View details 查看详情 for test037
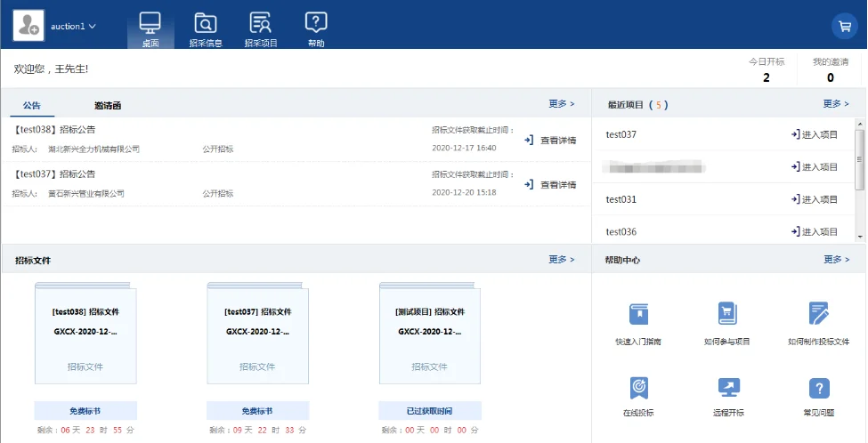 coord(558,185)
